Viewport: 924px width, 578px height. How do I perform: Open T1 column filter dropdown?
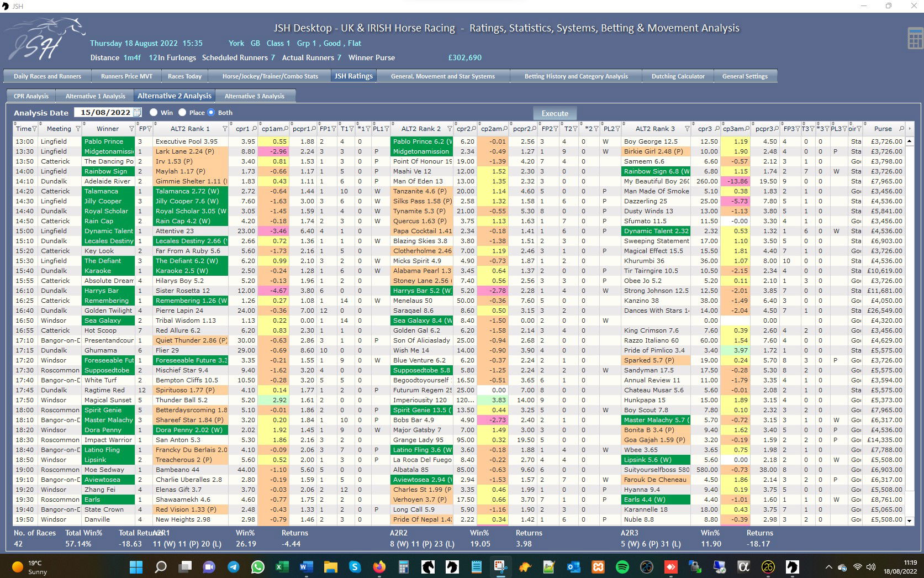[351, 129]
